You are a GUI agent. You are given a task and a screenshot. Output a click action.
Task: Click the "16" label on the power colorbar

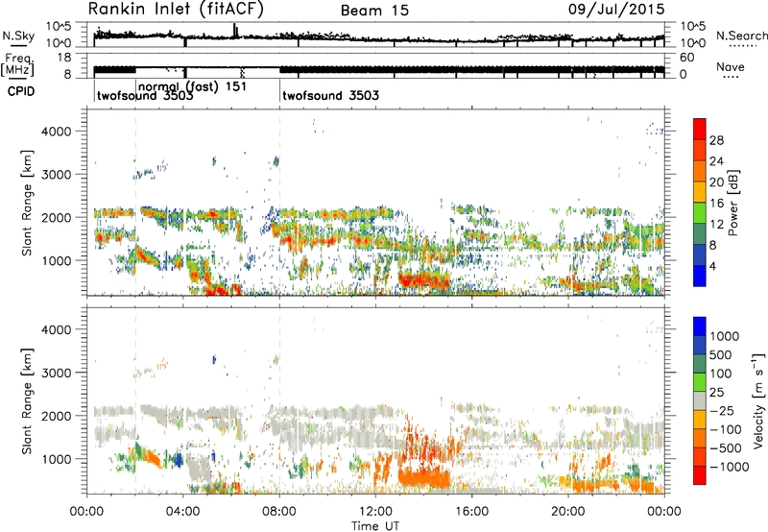tap(716, 204)
